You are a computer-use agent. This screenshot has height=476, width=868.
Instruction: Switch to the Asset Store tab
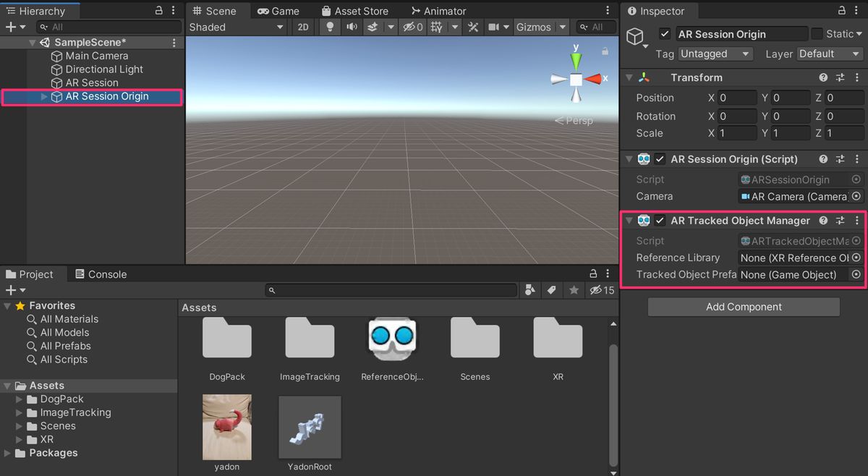(354, 11)
